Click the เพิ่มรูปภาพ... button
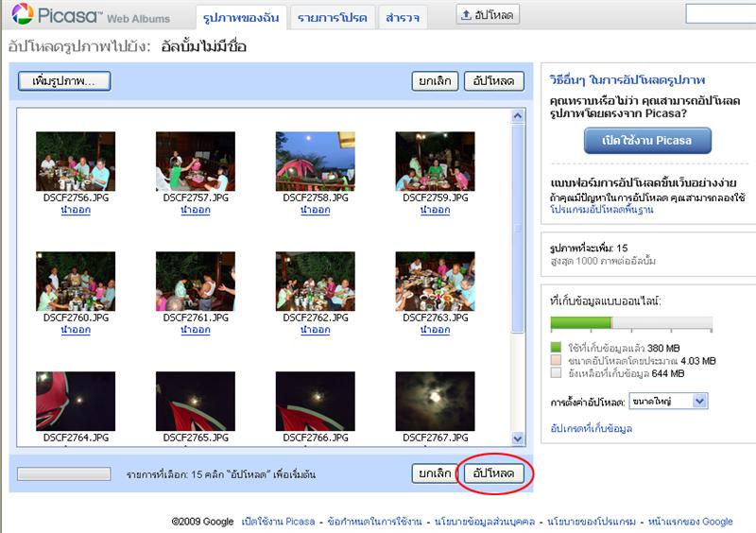The height and width of the screenshot is (533, 756). 64,81
